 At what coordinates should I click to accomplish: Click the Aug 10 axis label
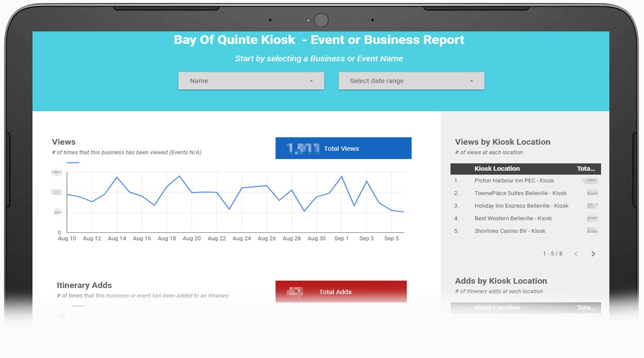tap(67, 238)
